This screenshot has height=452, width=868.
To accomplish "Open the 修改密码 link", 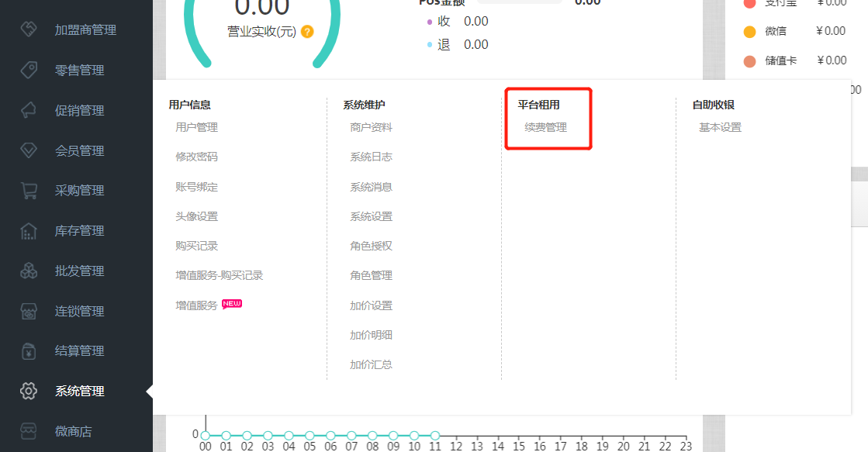I will pyautogui.click(x=198, y=157).
